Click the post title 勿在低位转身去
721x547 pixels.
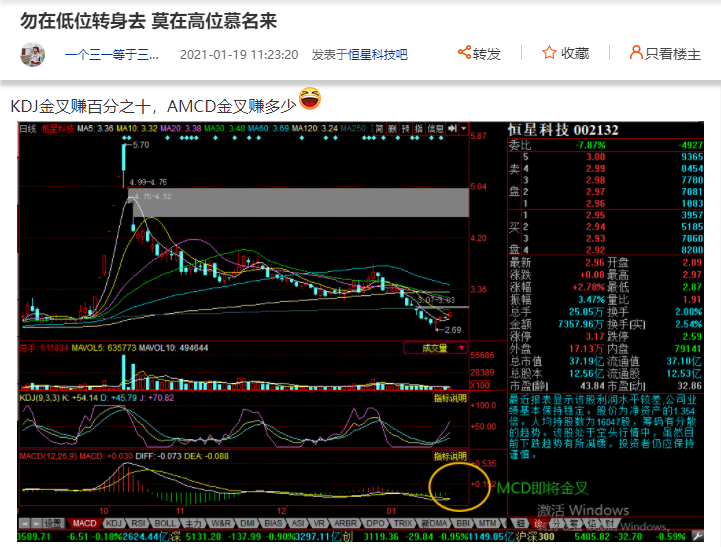[83, 21]
